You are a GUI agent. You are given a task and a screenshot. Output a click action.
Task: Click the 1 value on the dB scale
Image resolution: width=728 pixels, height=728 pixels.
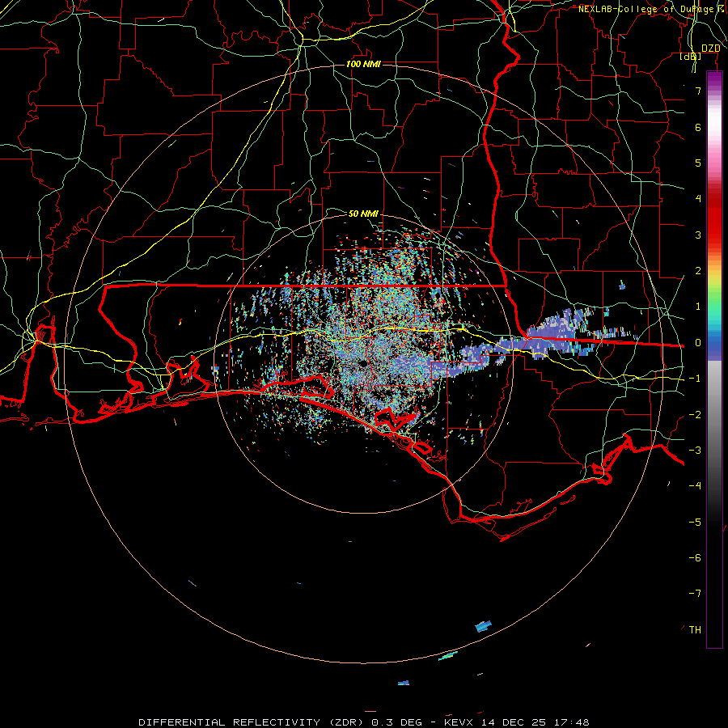(698, 307)
